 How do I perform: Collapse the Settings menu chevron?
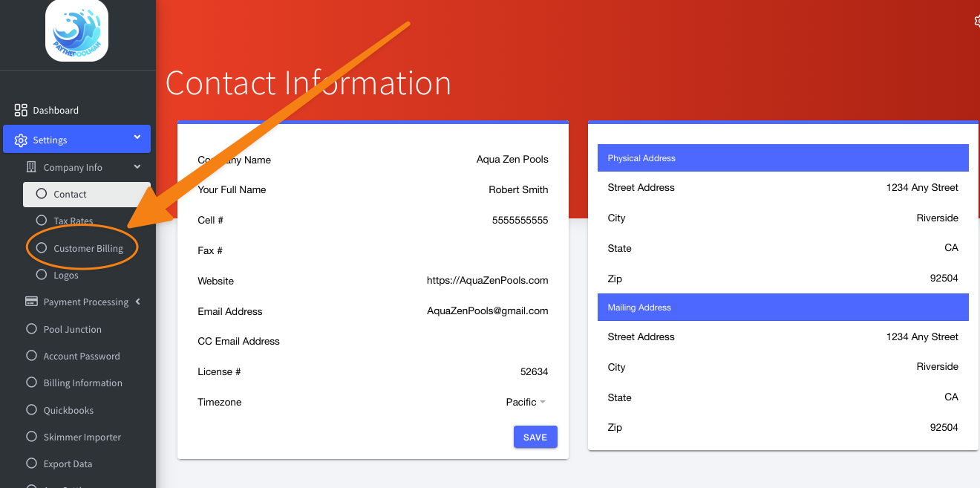[x=137, y=137]
